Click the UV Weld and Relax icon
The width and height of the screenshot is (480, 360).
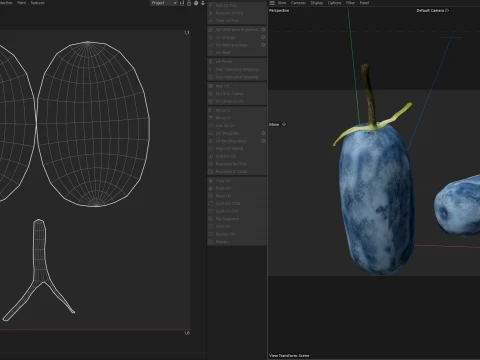210,45
